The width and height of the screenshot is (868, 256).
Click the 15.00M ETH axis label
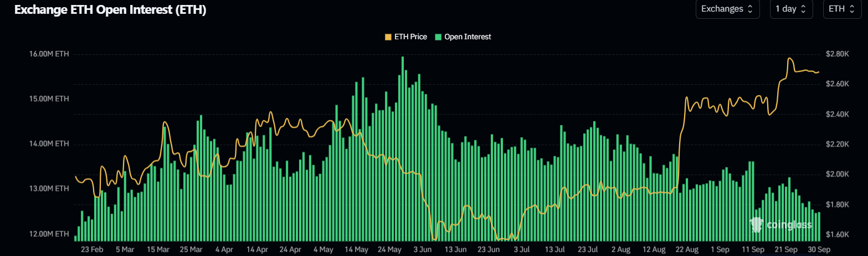tap(49, 99)
